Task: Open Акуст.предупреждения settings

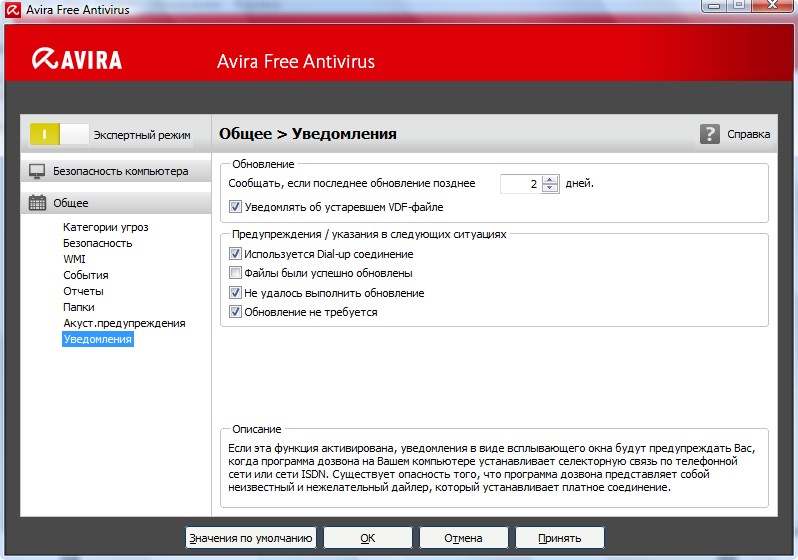Action: click(124, 323)
